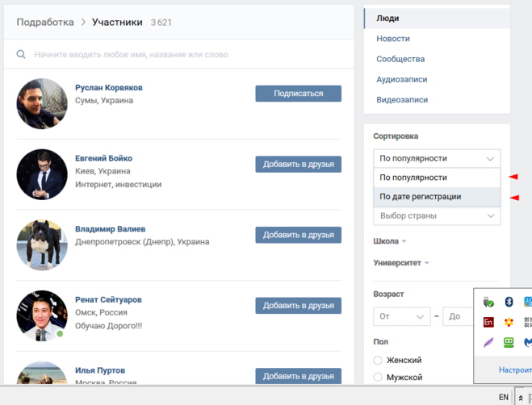The width and height of the screenshot is (532, 405).
Task: Click the safely remove hardware USB icon
Action: [488, 302]
